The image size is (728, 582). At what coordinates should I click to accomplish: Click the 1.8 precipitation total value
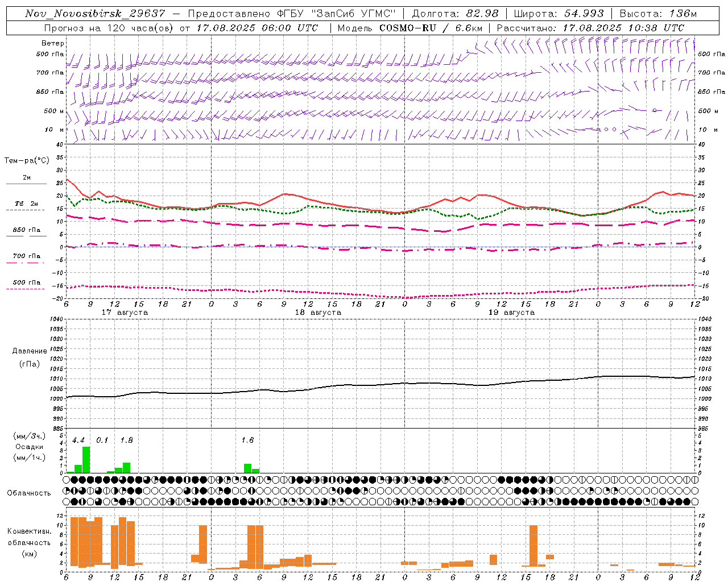point(126,440)
